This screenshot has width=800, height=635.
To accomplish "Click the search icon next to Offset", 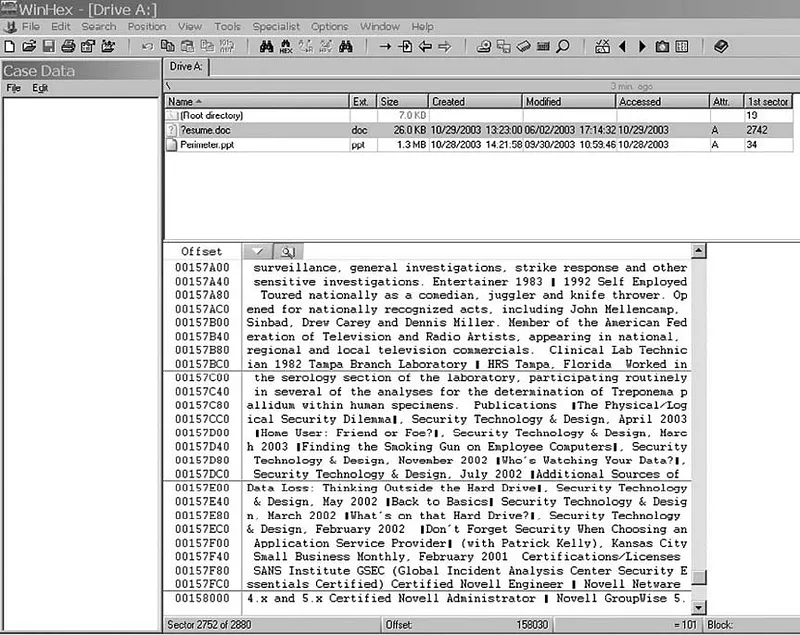I will [288, 251].
